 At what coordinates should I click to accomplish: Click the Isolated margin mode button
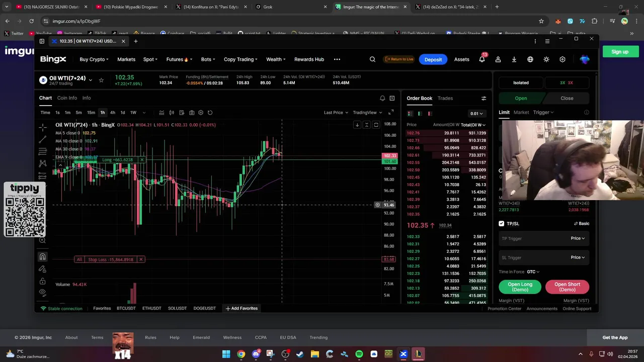[x=521, y=82]
